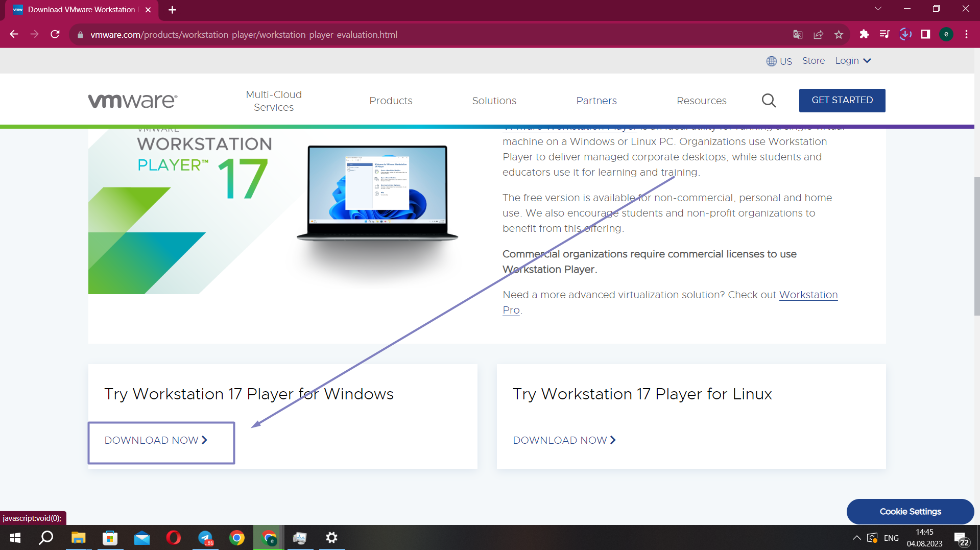This screenshot has width=980, height=550.
Task: Click the site lock icon in address bar
Action: pos(80,35)
